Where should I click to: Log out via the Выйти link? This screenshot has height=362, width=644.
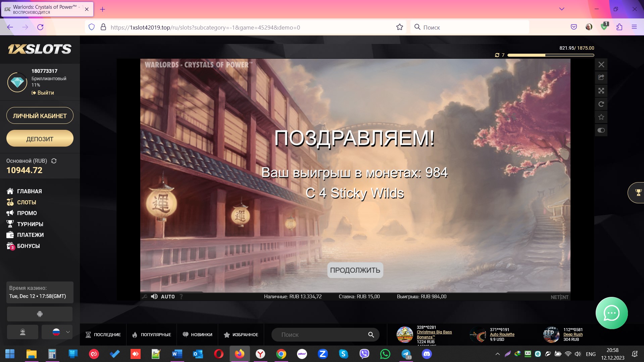pos(43,93)
